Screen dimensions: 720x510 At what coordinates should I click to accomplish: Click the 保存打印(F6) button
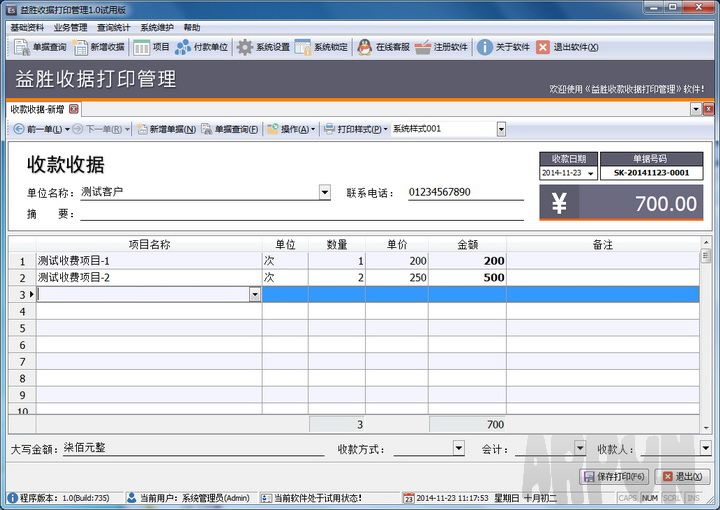tap(615, 477)
